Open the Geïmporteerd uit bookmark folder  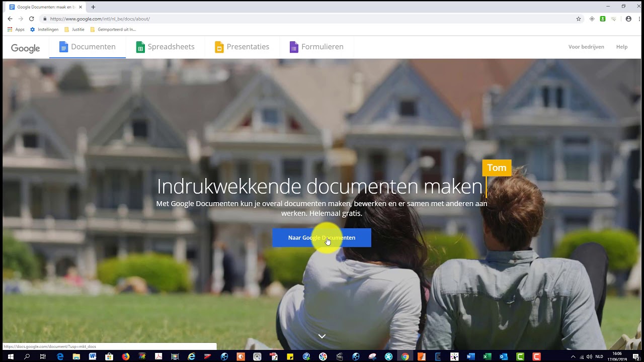pyautogui.click(x=113, y=30)
